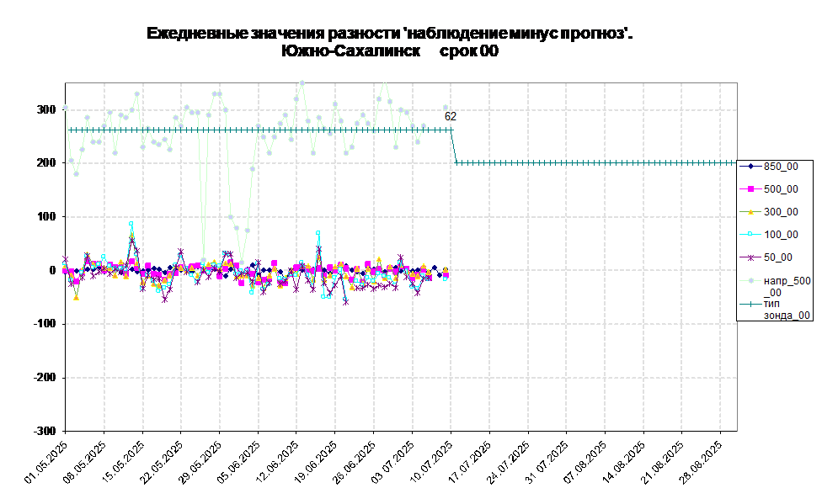Click the "500_00" legend label text

tap(781, 189)
